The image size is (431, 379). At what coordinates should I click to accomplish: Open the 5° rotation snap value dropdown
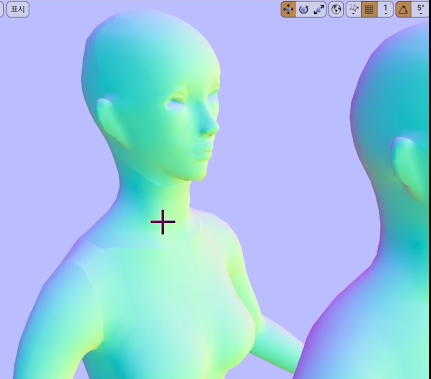coord(420,9)
